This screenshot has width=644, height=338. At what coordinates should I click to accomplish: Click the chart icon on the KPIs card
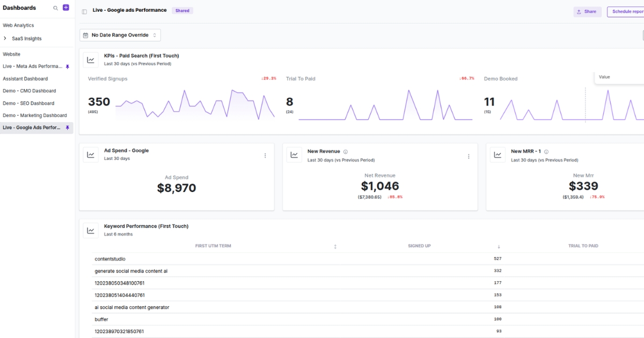point(91,60)
